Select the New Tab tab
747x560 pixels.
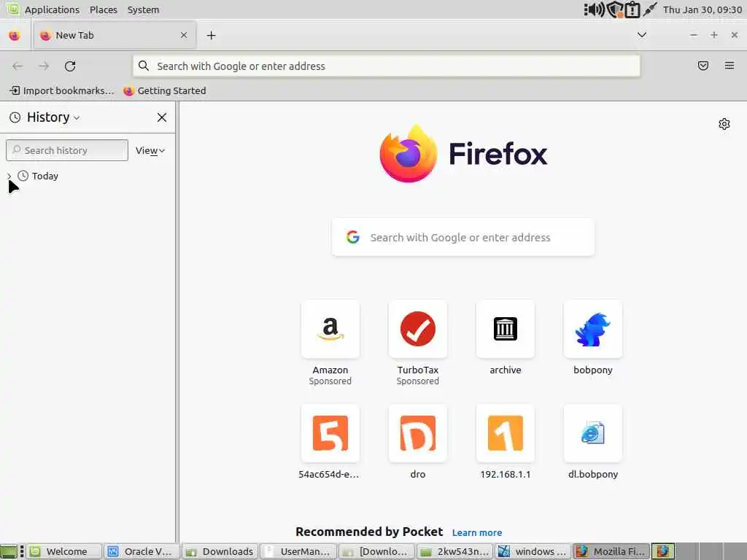[115, 35]
